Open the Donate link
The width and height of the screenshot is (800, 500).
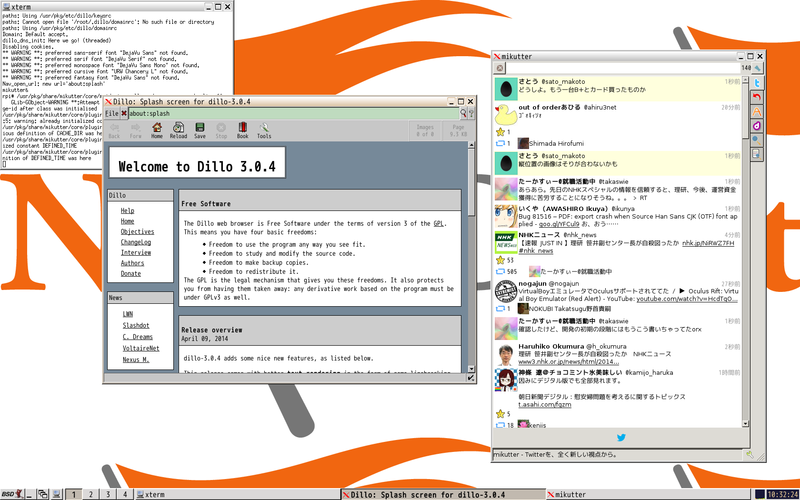tap(131, 273)
